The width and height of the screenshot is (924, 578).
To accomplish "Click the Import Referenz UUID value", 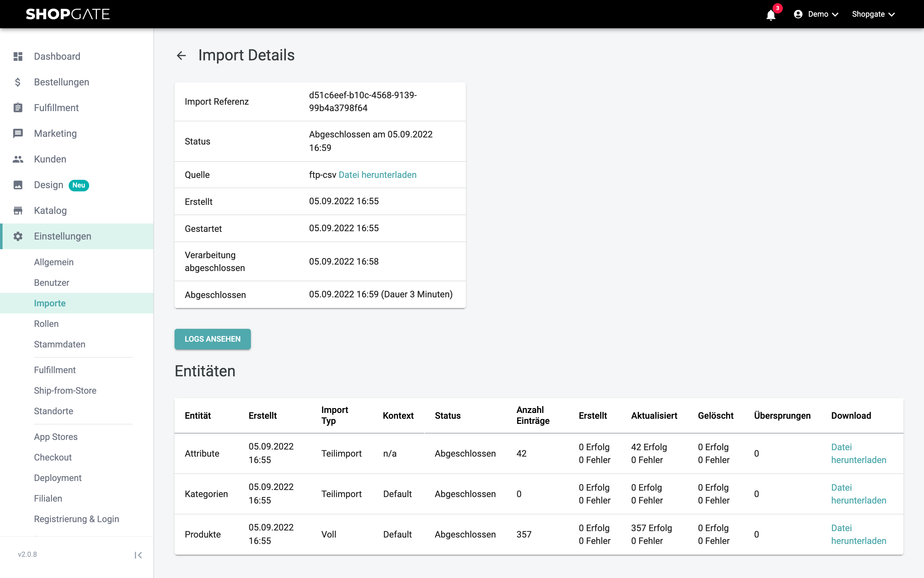I will coord(363,102).
